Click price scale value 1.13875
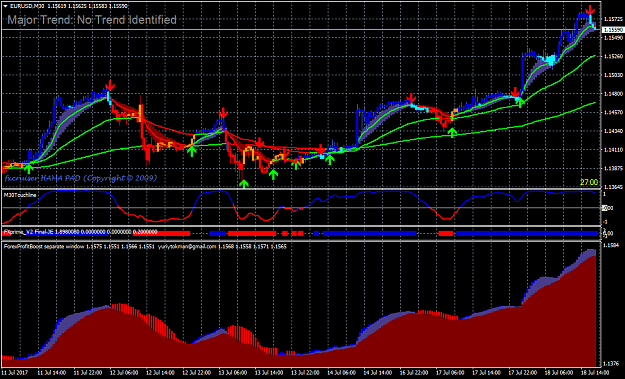This screenshot has height=379, width=625. click(x=613, y=168)
